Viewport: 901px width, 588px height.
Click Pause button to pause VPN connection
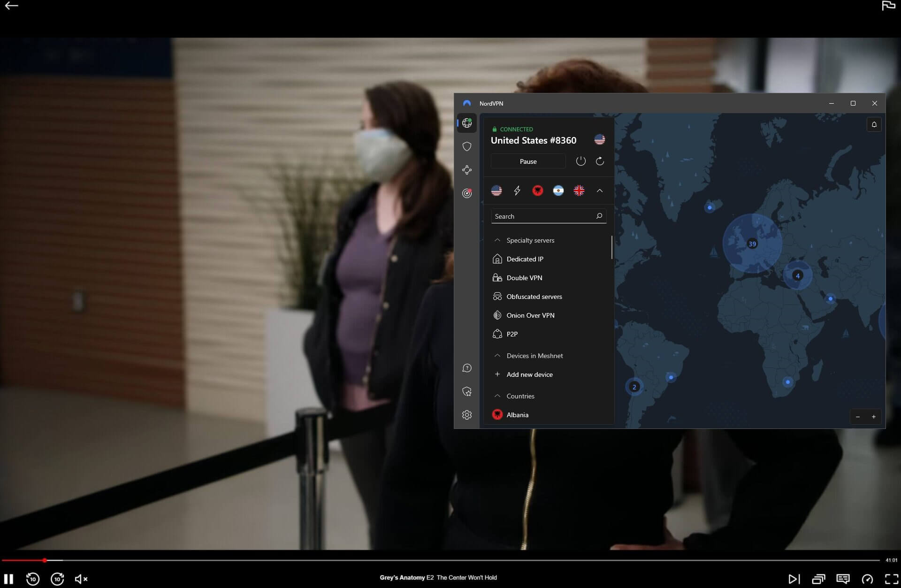(528, 161)
